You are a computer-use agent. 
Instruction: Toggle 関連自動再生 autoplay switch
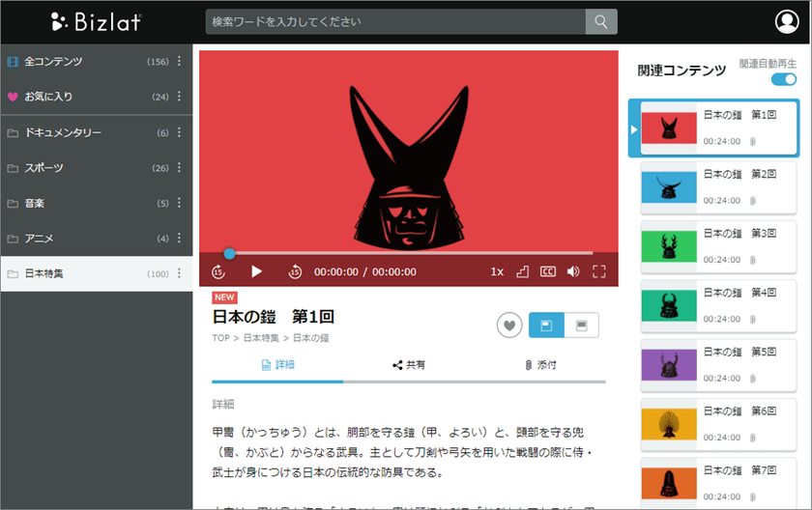click(784, 79)
